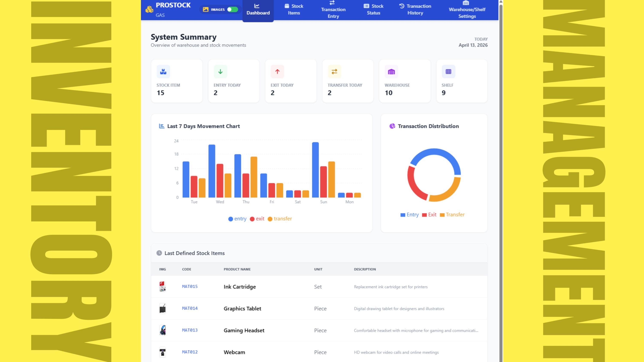Click the Gaming Headset thumbnail image
The width and height of the screenshot is (644, 362).
163,330
